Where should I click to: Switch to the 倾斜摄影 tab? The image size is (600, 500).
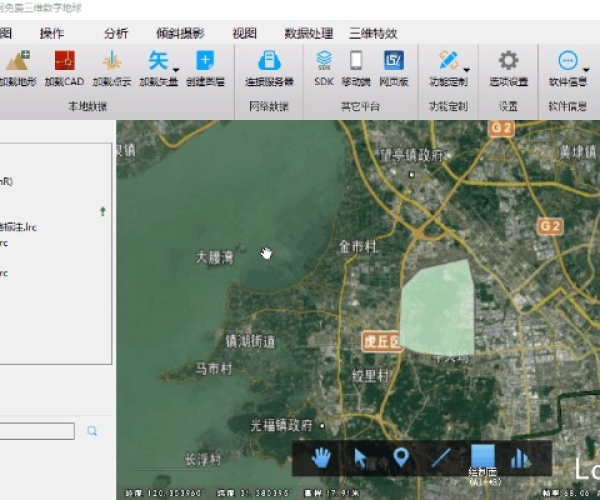pos(180,33)
